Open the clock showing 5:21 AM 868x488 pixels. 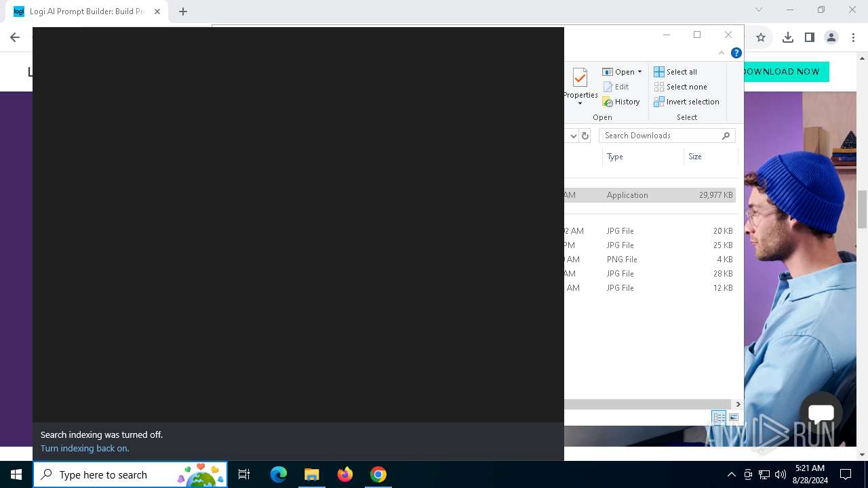click(810, 474)
